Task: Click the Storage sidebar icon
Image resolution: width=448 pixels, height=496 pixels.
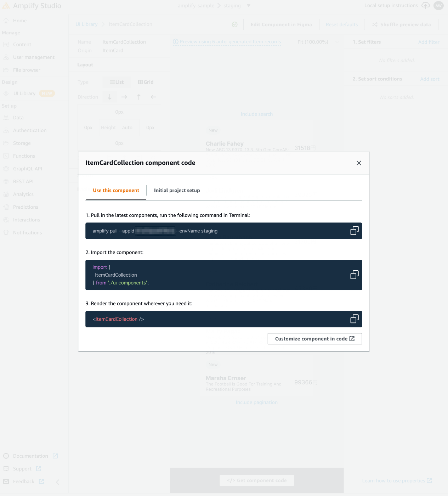Action: (x=6, y=143)
